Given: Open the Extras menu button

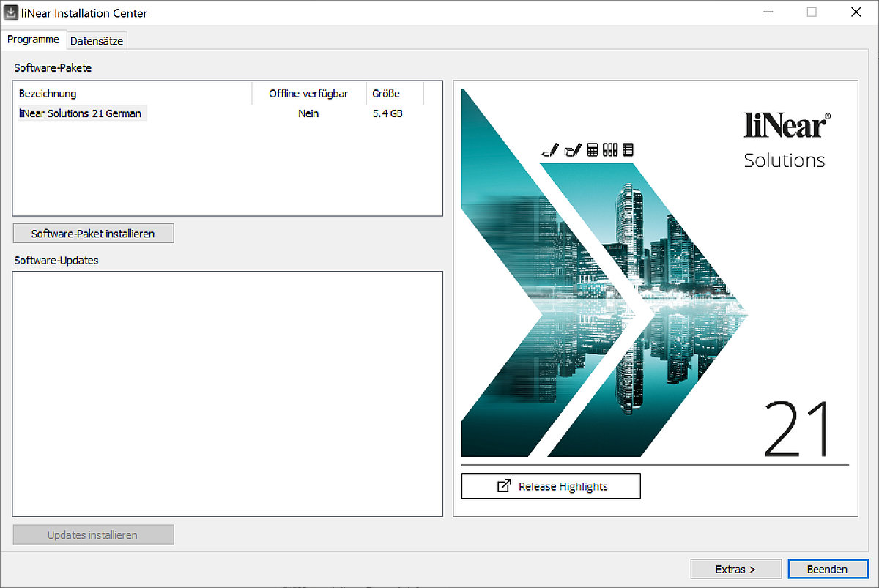Looking at the screenshot, I should point(735,569).
